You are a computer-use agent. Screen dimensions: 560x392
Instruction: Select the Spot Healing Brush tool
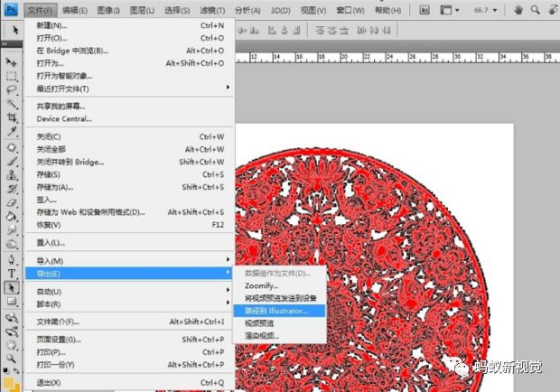(12, 147)
